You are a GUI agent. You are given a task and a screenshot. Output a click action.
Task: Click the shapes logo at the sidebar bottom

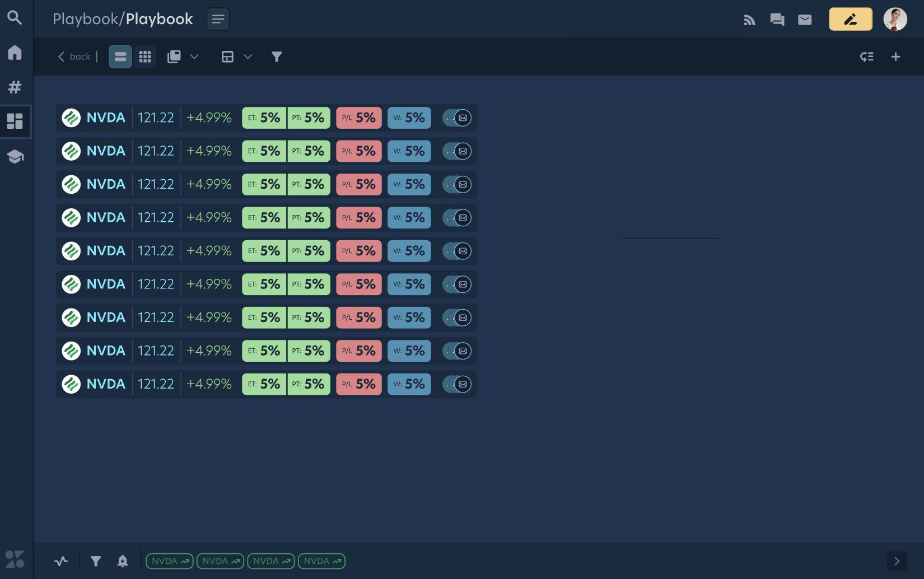coord(15,559)
